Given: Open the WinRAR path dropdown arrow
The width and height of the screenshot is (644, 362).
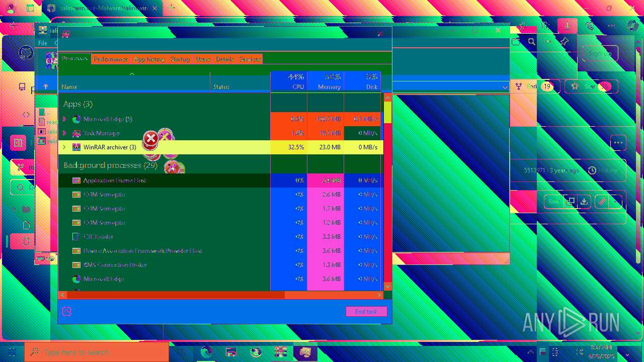Looking at the screenshot, I should pos(505,87).
